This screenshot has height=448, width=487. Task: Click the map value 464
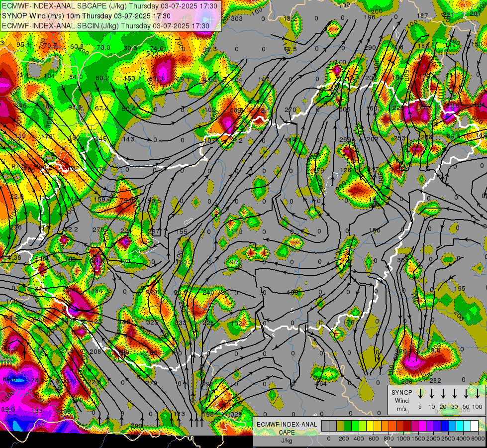tap(321, 383)
